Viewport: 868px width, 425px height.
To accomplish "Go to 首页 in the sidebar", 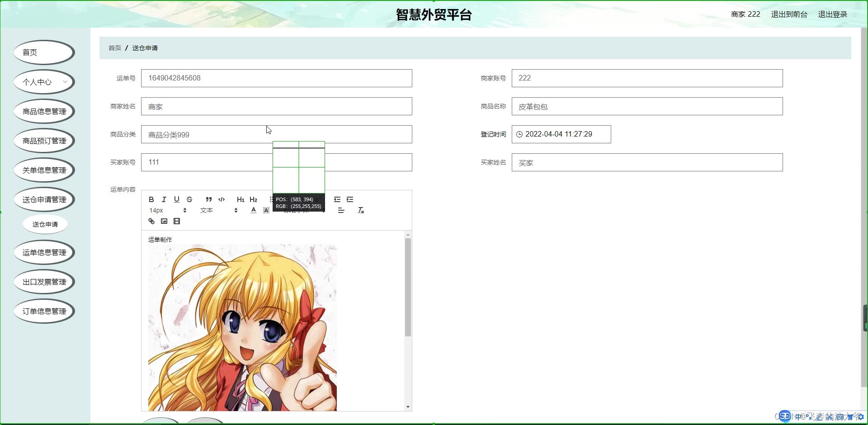I will [x=44, y=52].
